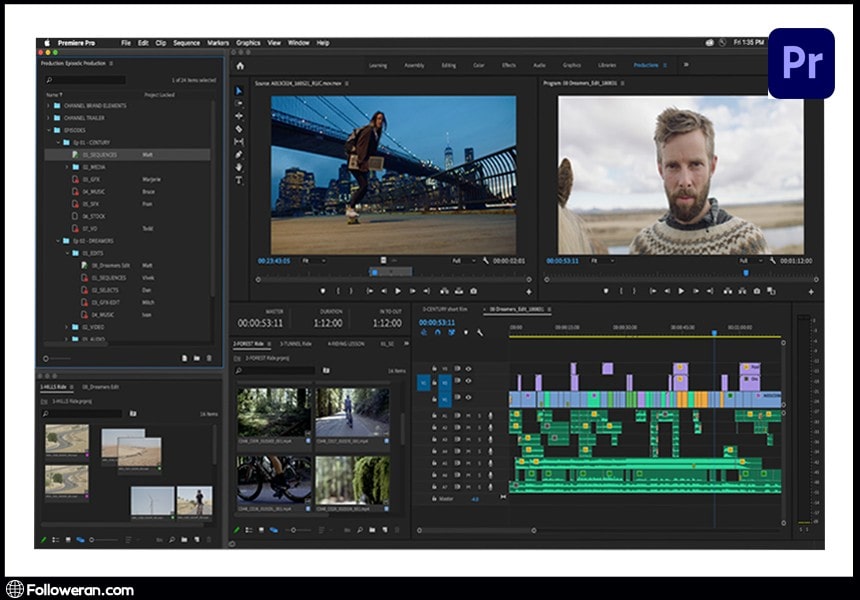Click New Bin icon in Production panel
The width and height of the screenshot is (860, 600).
tap(197, 357)
